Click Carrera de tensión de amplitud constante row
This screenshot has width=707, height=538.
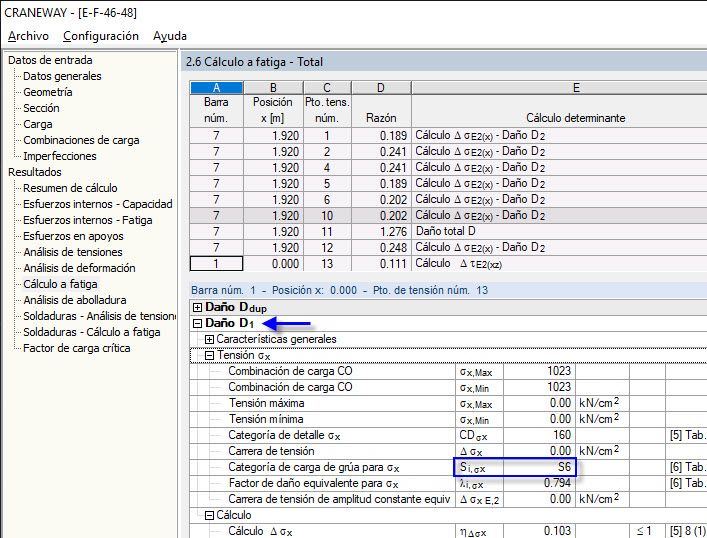pos(448,500)
